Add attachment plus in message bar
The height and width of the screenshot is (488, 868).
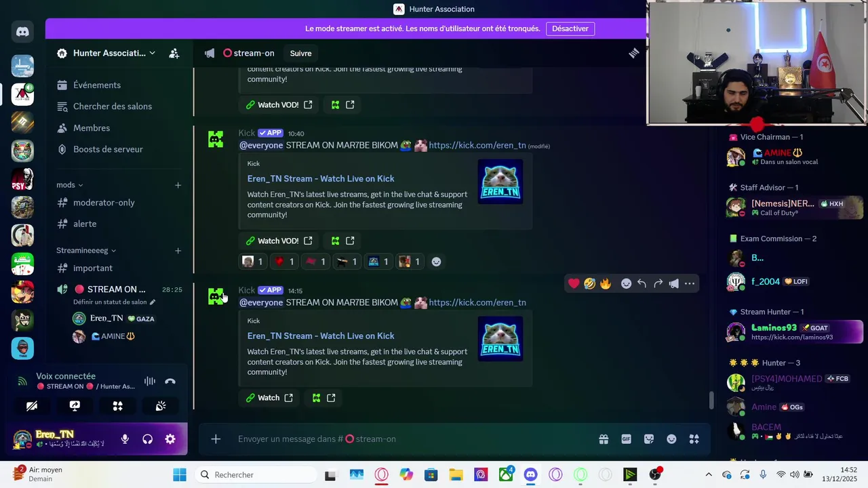coord(216,439)
